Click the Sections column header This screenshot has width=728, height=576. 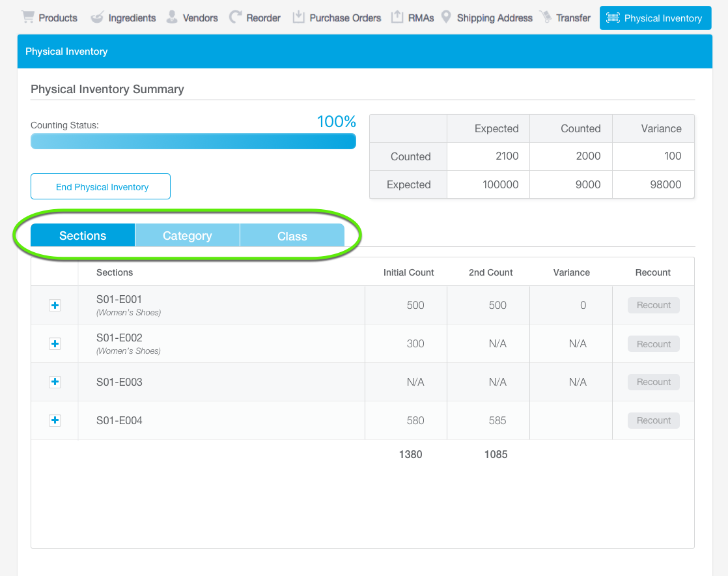pos(115,272)
